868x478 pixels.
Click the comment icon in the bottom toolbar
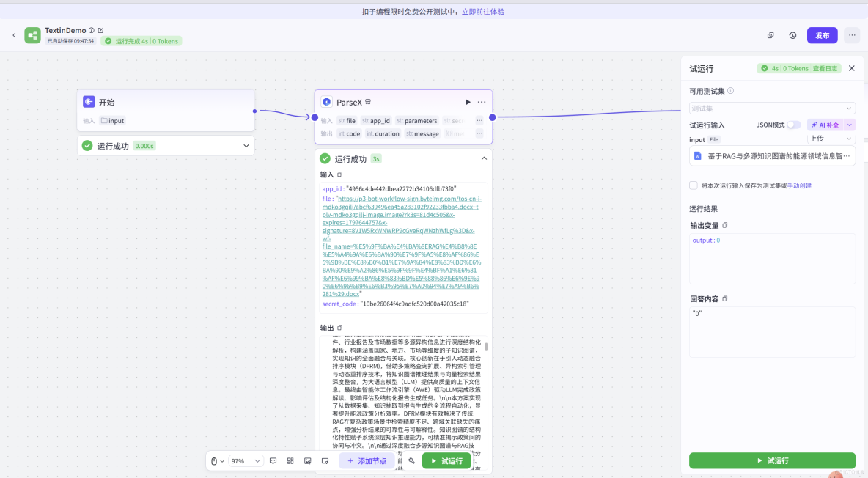[273, 462]
